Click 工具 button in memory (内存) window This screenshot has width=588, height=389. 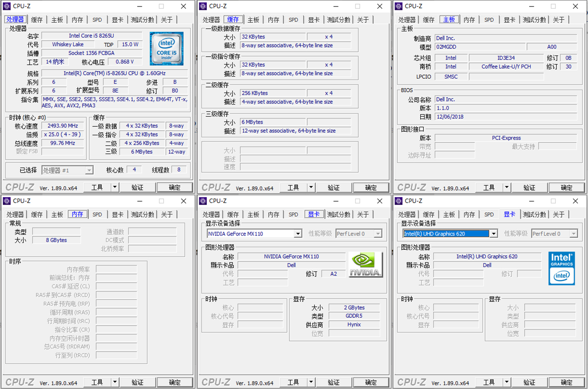(x=97, y=382)
